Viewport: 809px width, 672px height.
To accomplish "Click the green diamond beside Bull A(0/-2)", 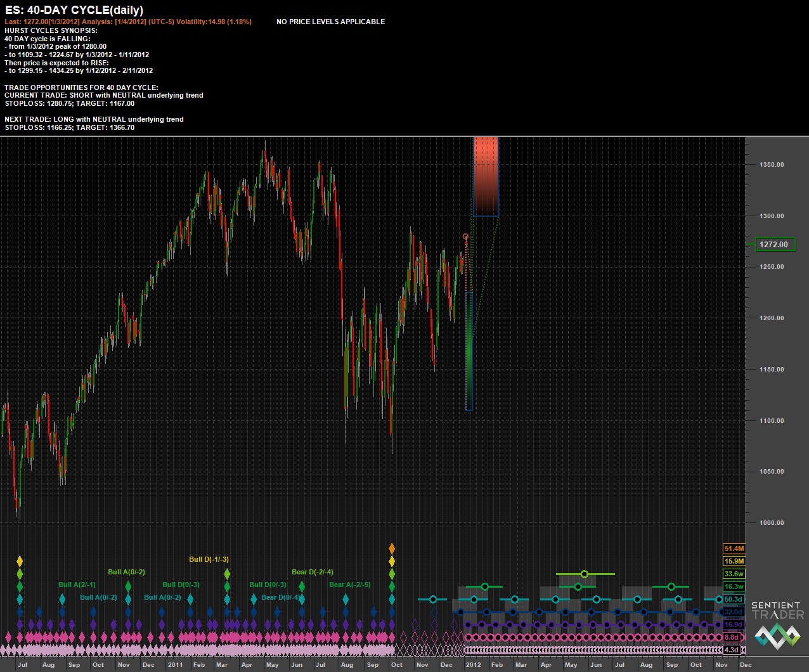I will 128,586.
